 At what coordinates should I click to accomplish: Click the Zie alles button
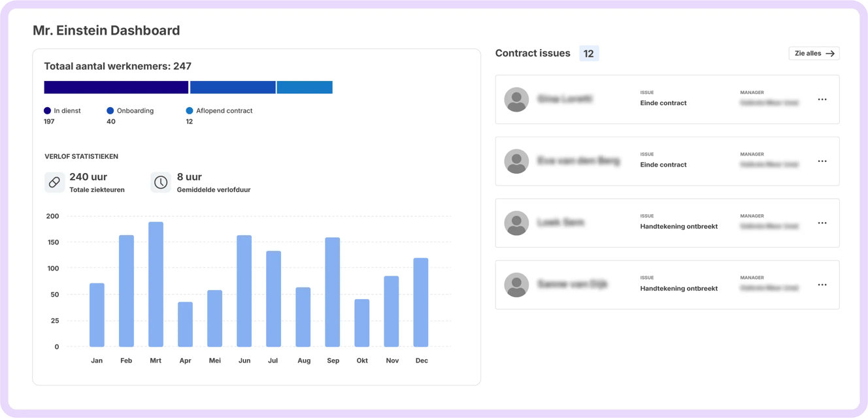pyautogui.click(x=814, y=54)
